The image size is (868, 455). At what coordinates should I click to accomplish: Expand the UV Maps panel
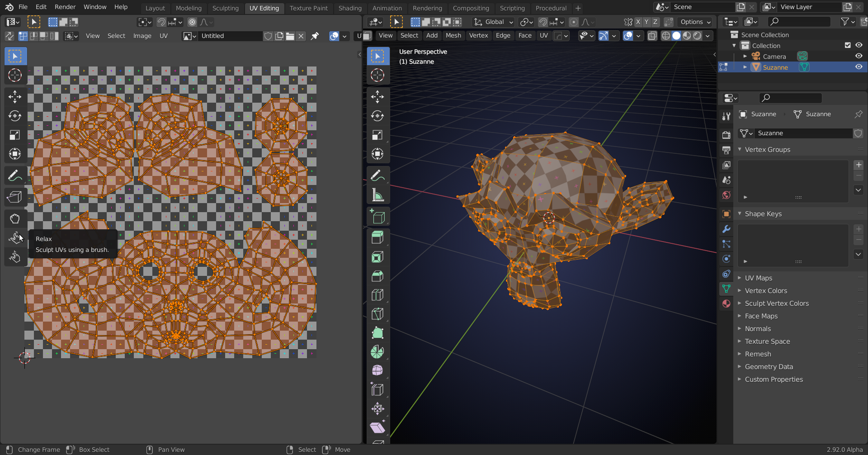click(x=758, y=278)
